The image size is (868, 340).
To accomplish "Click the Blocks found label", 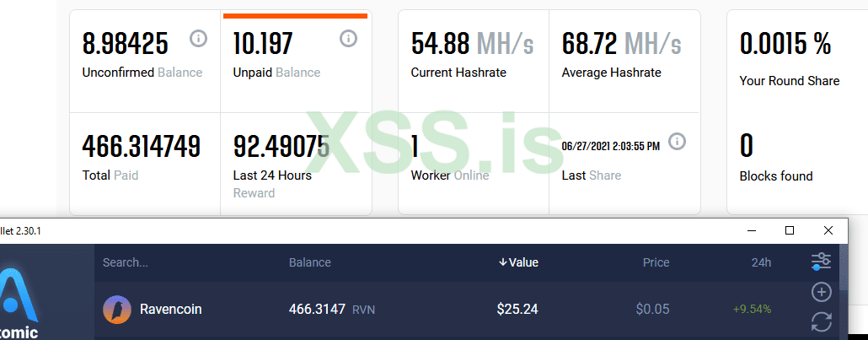I will click(776, 176).
